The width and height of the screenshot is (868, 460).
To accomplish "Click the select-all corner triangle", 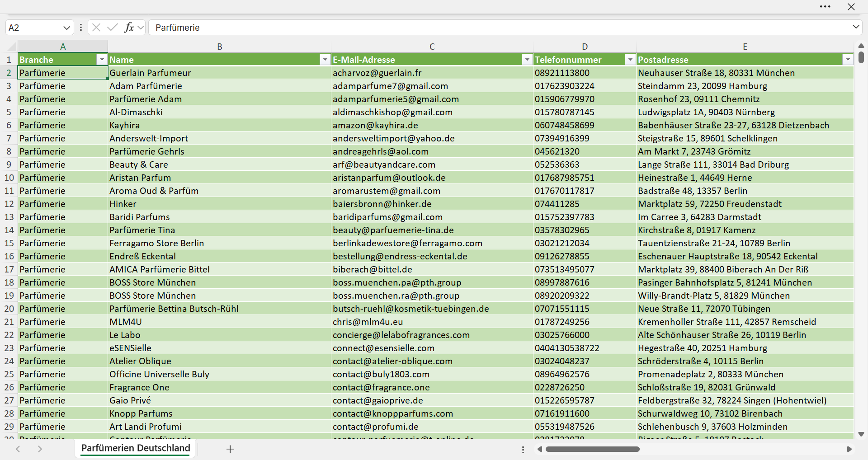I will coord(12,47).
